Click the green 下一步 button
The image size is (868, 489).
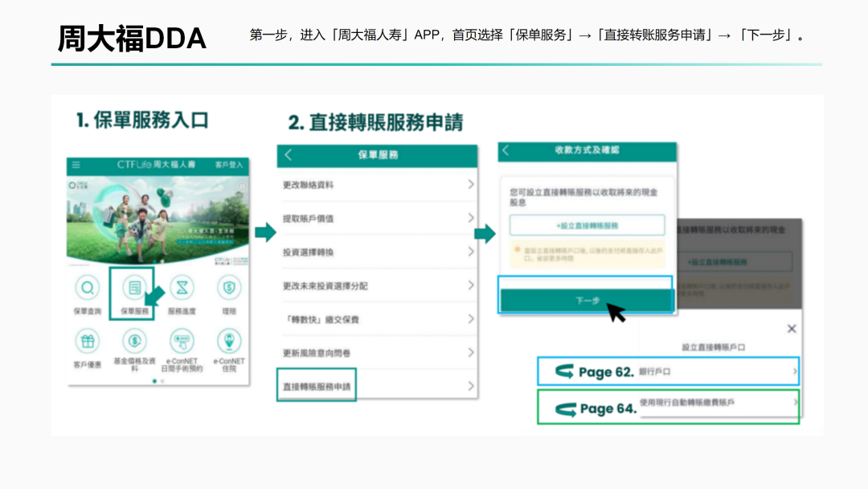586,301
